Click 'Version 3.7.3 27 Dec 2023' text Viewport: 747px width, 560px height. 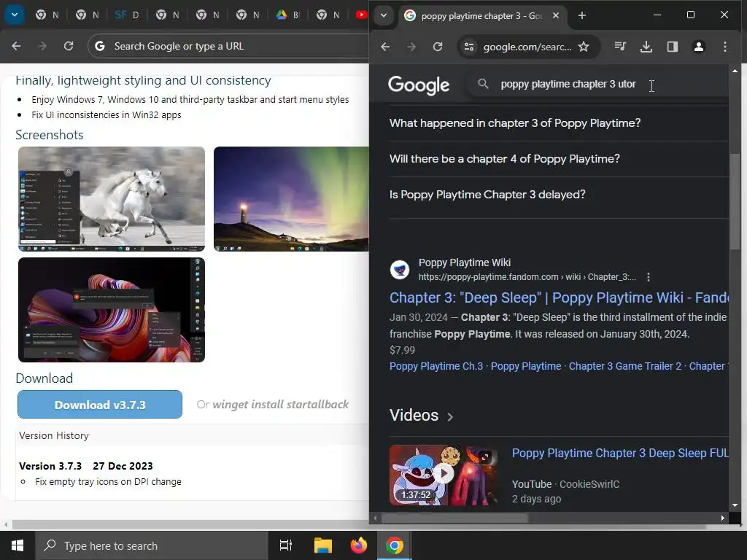[86, 466]
